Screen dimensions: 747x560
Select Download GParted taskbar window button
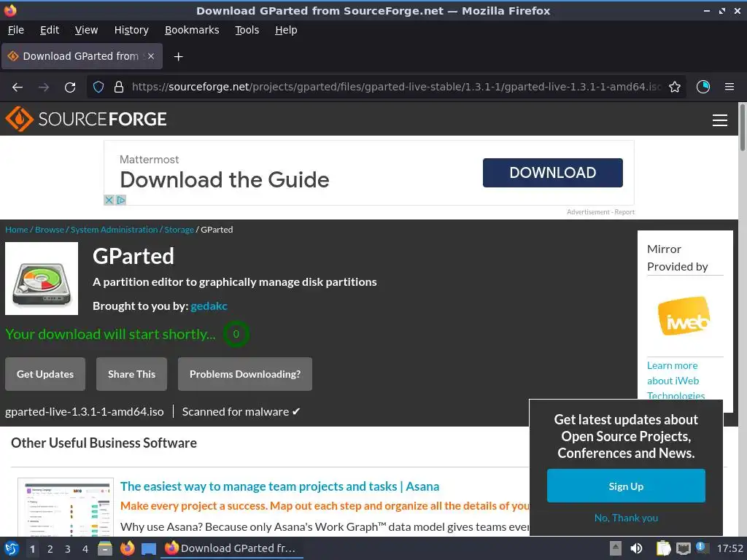[233, 548]
